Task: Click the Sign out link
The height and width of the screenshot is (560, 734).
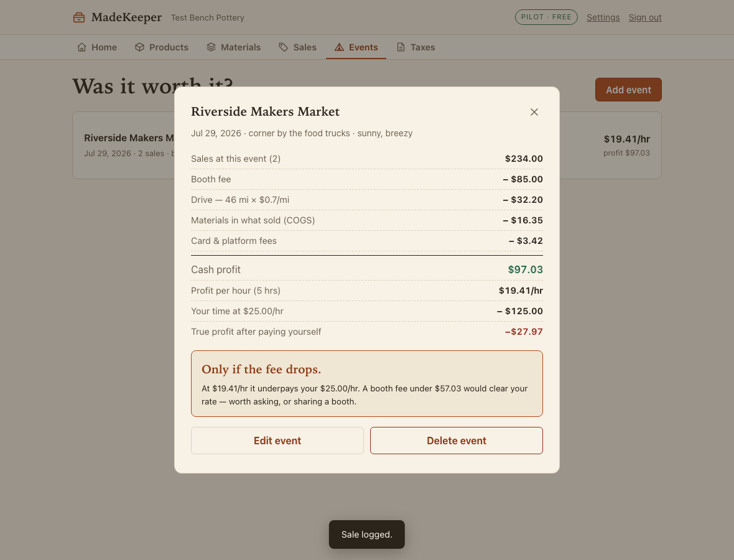Action: pyautogui.click(x=645, y=17)
